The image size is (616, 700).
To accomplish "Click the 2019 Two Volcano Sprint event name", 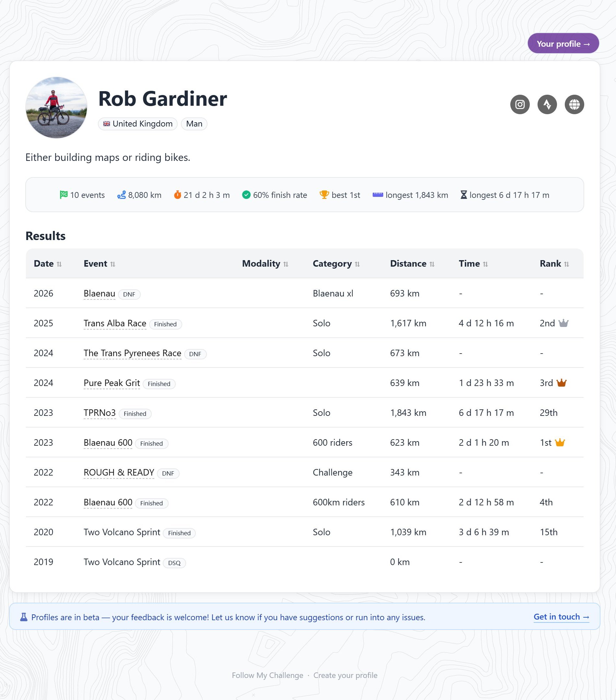I will click(122, 562).
